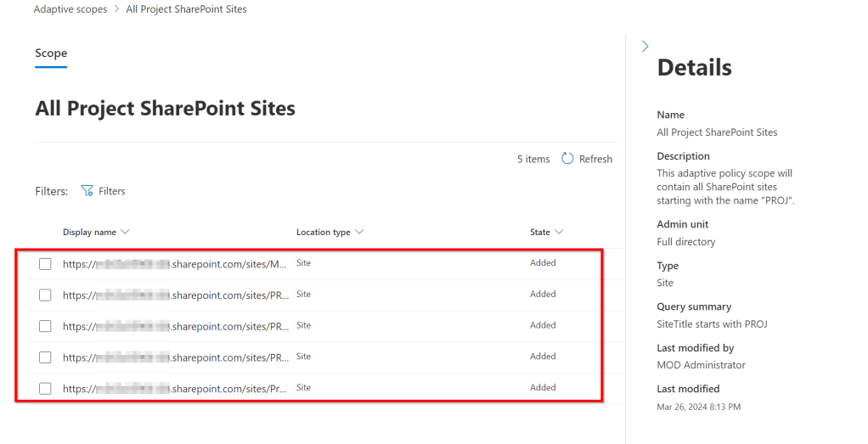Screen dimensions: 868x444
Task: Open the fourth SharePoint site URL in list
Action: pyautogui.click(x=175, y=357)
